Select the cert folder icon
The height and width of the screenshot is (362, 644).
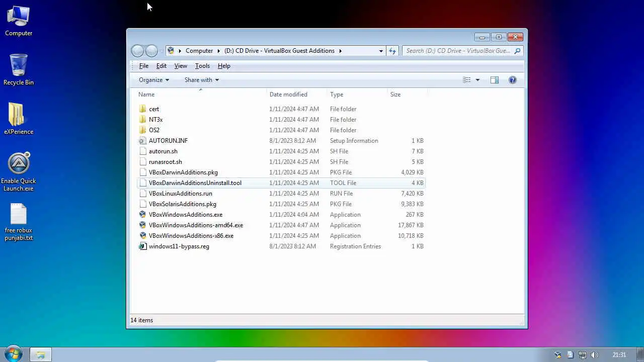pos(143,109)
